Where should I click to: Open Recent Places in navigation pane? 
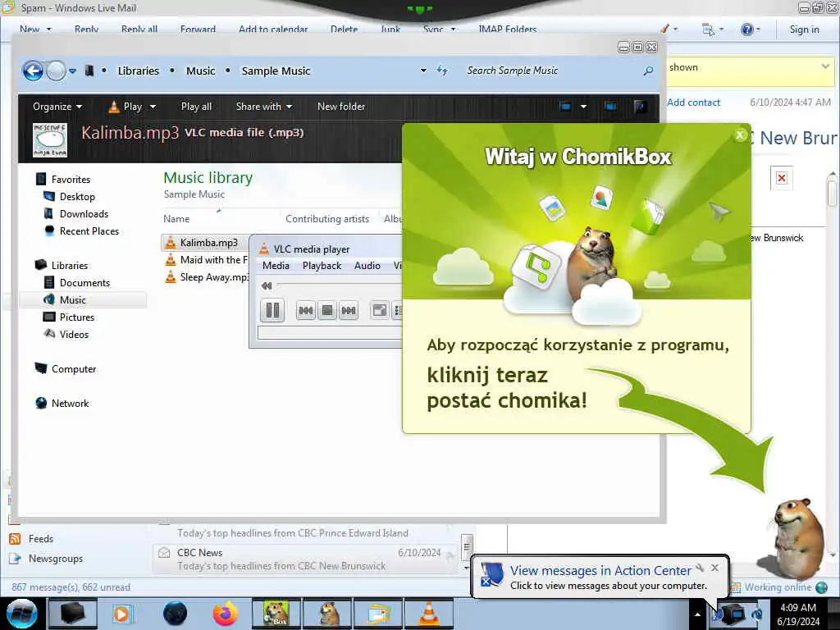81,231
